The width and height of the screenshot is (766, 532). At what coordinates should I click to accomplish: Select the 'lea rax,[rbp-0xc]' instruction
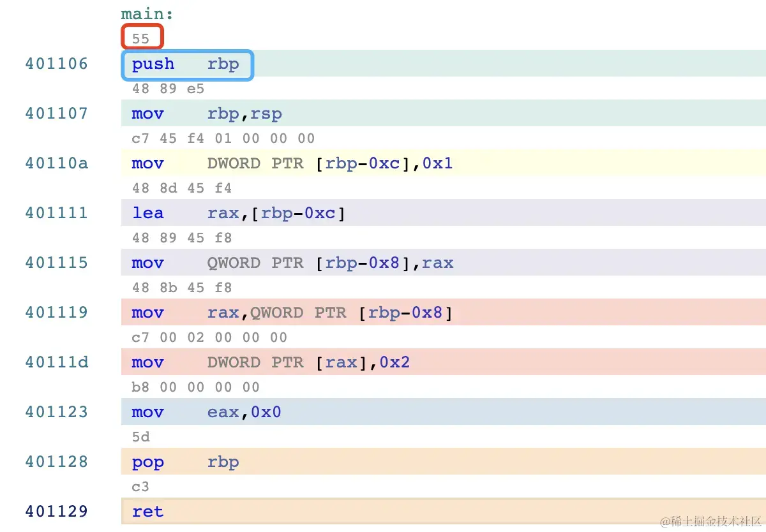[239, 213]
